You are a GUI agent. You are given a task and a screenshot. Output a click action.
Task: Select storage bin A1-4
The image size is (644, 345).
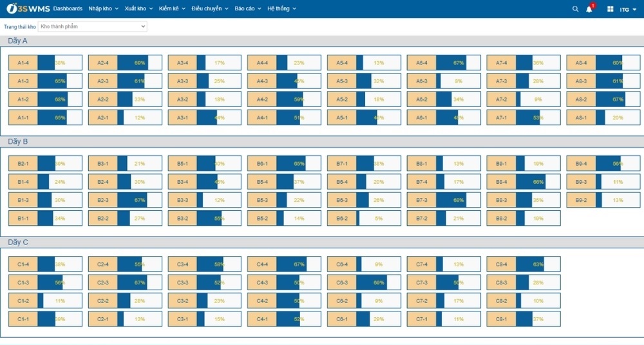[x=23, y=63]
